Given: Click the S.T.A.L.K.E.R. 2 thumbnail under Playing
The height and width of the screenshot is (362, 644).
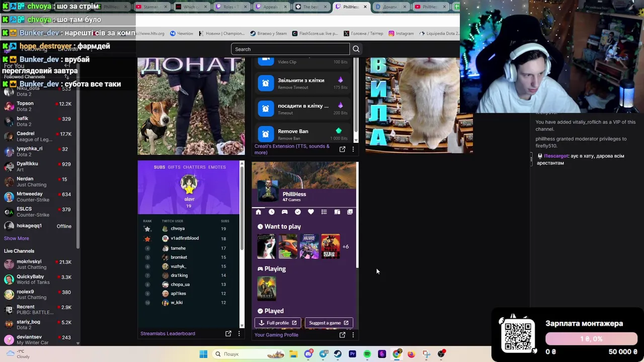Looking at the screenshot, I should click(267, 289).
